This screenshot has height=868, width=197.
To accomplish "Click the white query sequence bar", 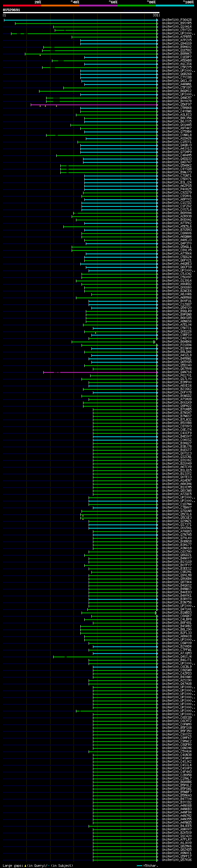I will pos(81,13).
